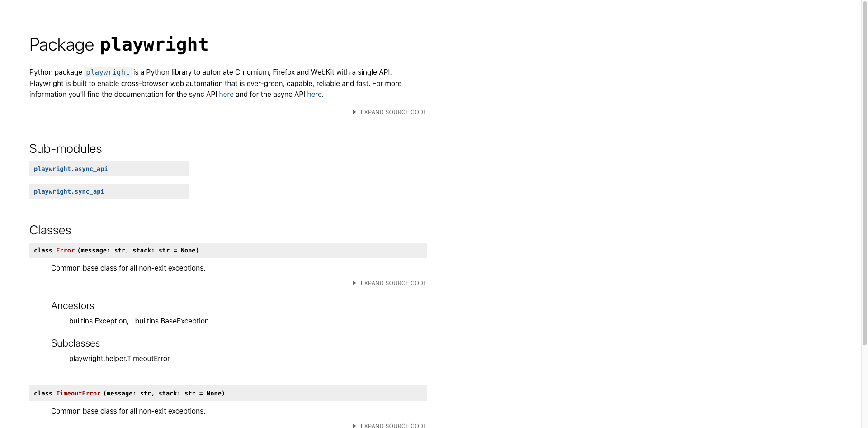The image size is (868, 428).
Task: Click the red TimeoutError class name
Action: tap(78, 393)
